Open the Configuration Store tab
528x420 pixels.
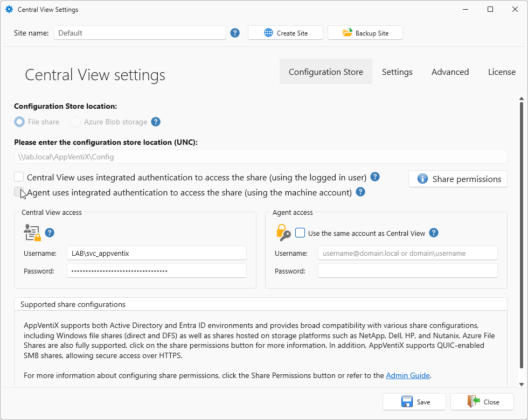pyautogui.click(x=325, y=72)
